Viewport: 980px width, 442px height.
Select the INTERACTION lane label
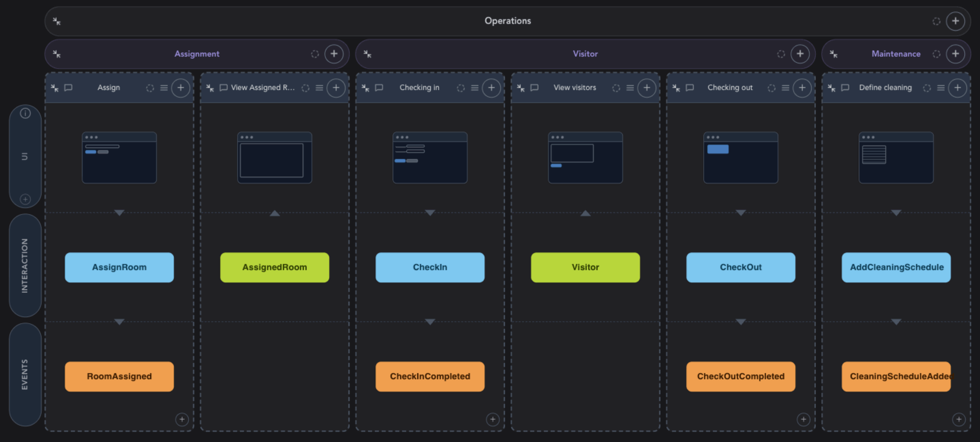(25, 265)
